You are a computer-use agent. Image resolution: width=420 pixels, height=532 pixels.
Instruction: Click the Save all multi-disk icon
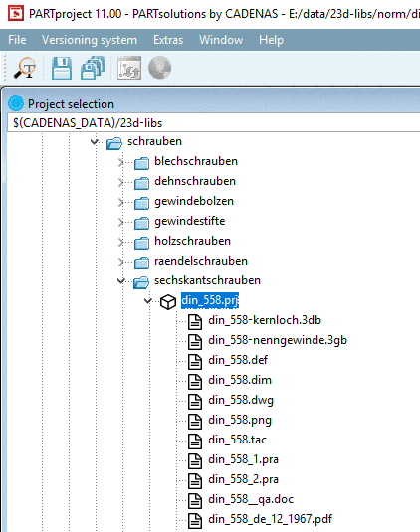(x=93, y=68)
